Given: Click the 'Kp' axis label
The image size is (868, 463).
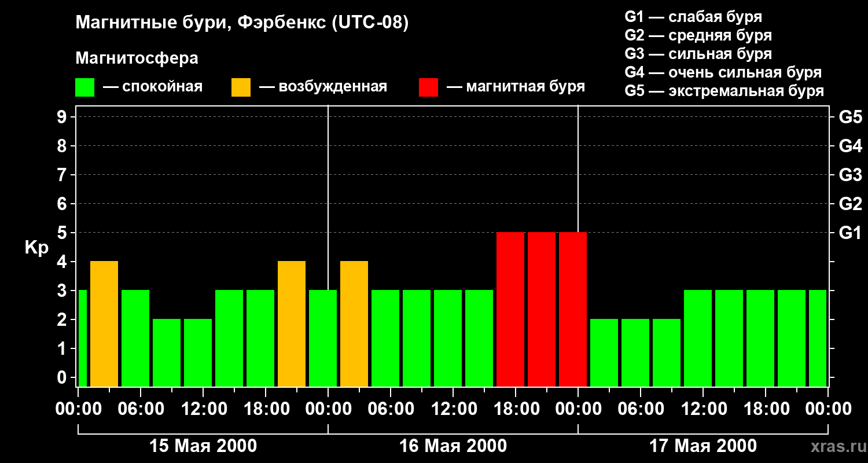Looking at the screenshot, I should [36, 248].
